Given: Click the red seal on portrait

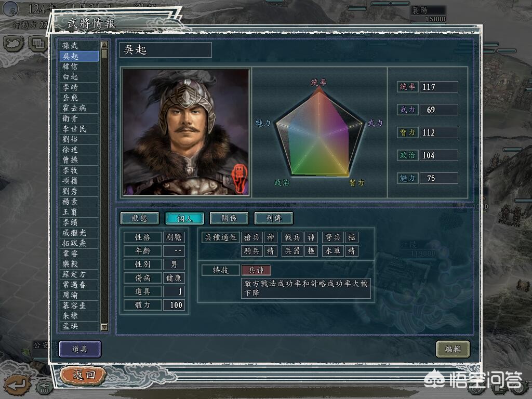Looking at the screenshot, I should (x=240, y=178).
